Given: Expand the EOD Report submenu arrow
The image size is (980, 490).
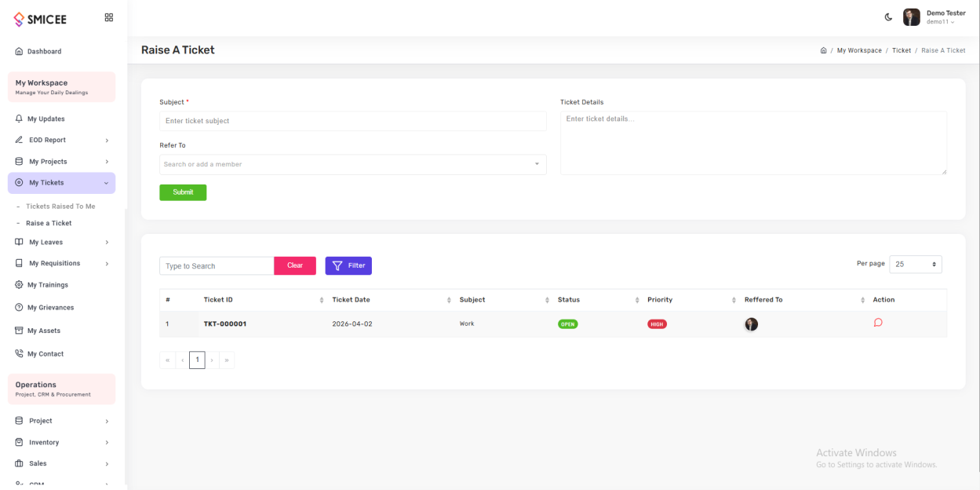Looking at the screenshot, I should 107,141.
